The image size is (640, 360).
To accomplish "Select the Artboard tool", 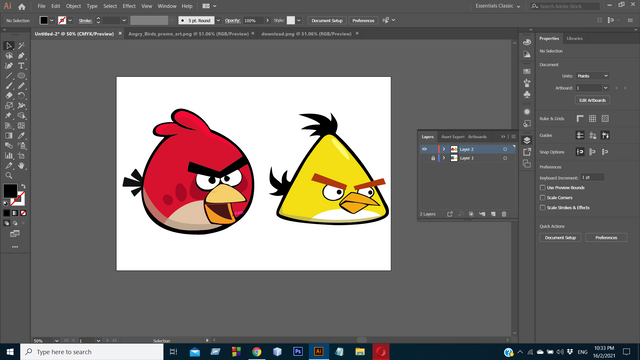I will (21, 156).
